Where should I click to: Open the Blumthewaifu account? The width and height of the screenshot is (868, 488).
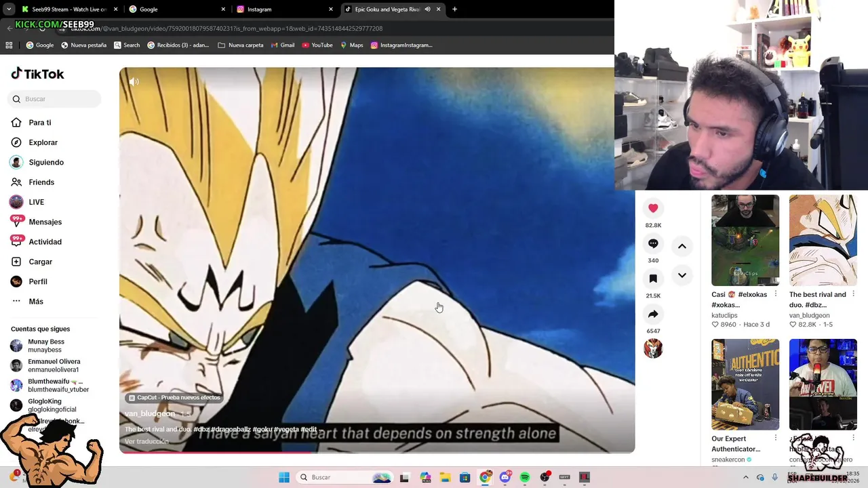coord(54,386)
